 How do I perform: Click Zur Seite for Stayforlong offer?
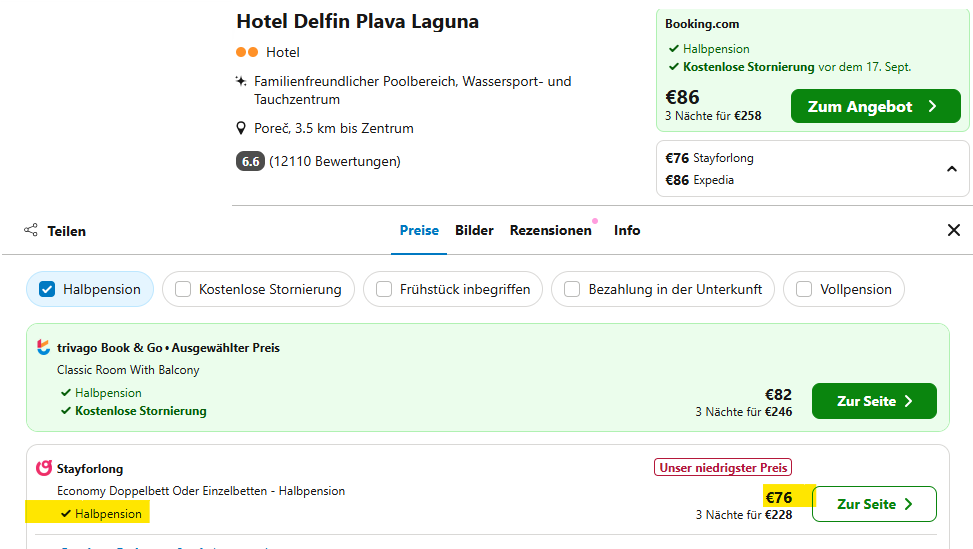tap(874, 504)
